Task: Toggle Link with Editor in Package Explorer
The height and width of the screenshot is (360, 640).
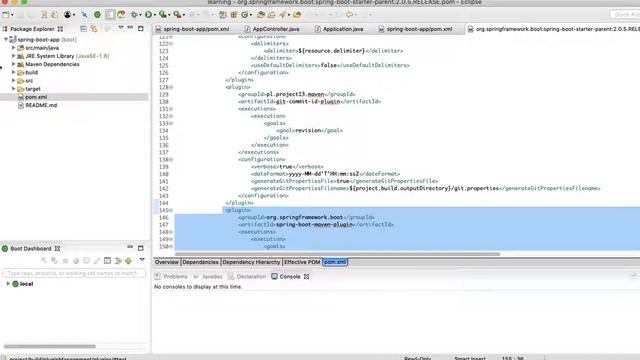Action: pos(94,29)
